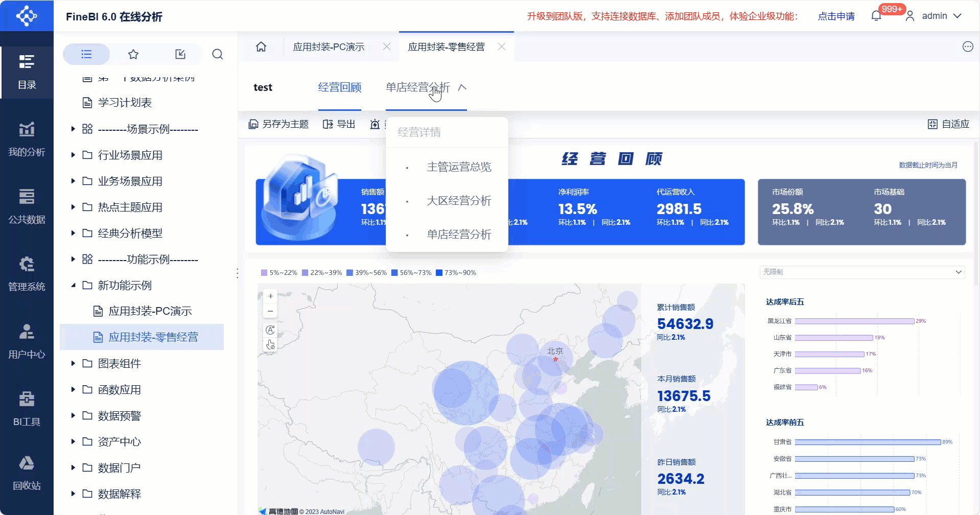The image size is (980, 515).
Task: Close the 应用封装-零售经营 tab
Action: coord(502,47)
